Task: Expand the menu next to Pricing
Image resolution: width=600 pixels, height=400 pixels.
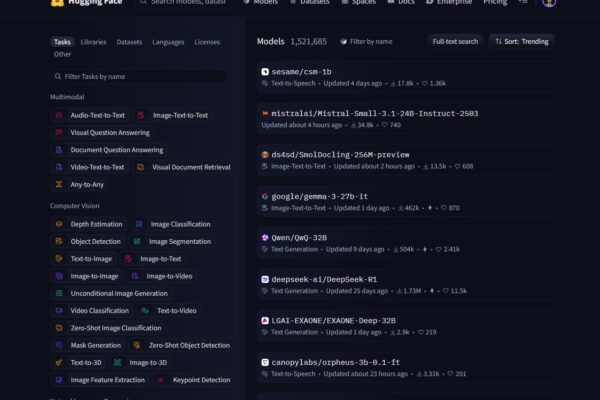Action: tap(523, 3)
